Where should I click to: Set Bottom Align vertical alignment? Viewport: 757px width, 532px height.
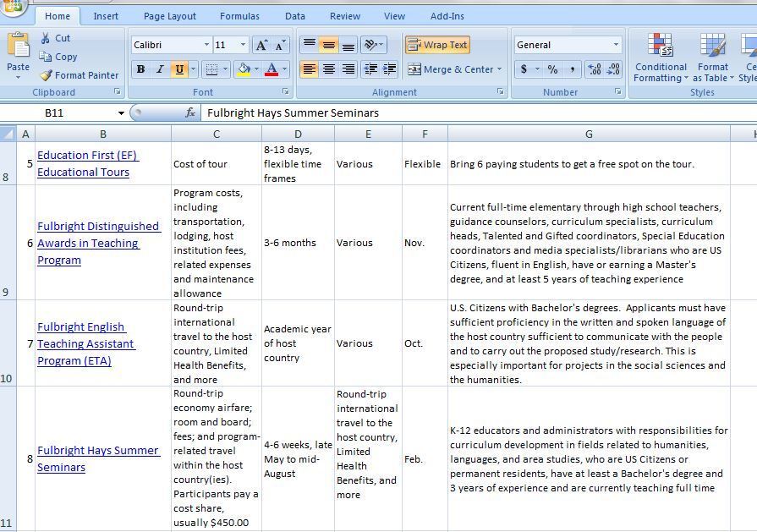(348, 46)
